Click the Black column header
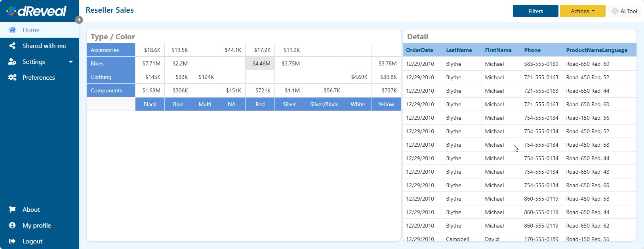 point(150,104)
